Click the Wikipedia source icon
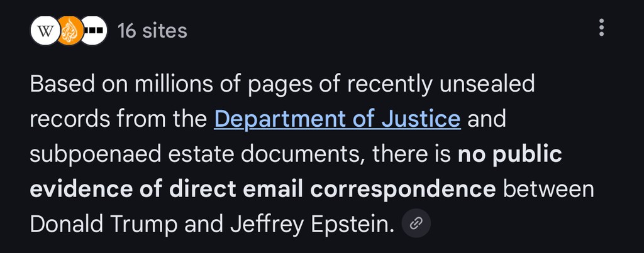Viewport: 644px width, 253px height. point(44,31)
